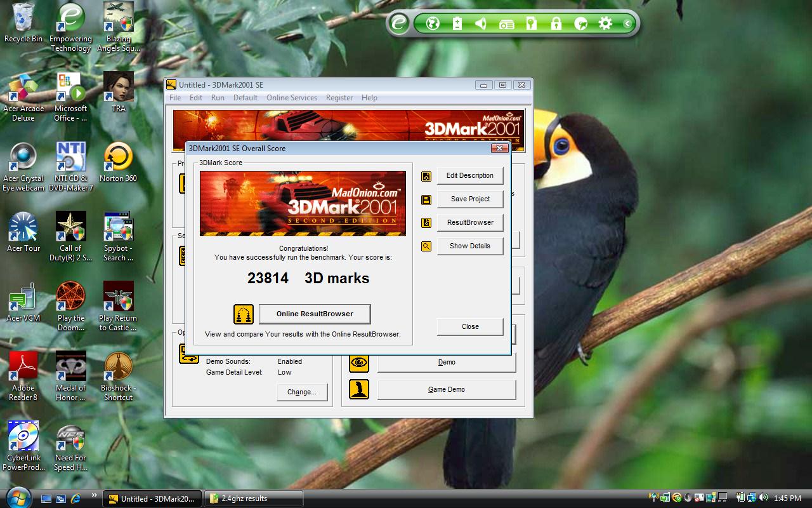
Task: Select the Acer Arcade Deluxe desktop icon
Action: [23, 97]
